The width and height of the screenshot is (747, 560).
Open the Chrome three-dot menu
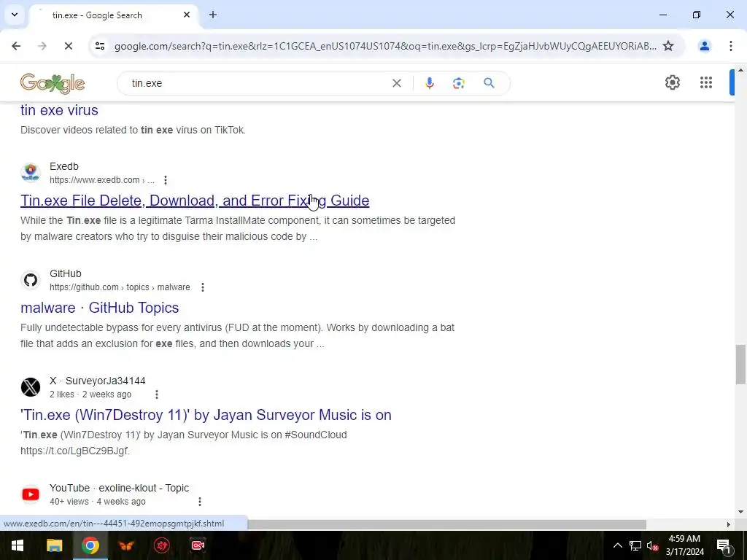[x=731, y=46]
